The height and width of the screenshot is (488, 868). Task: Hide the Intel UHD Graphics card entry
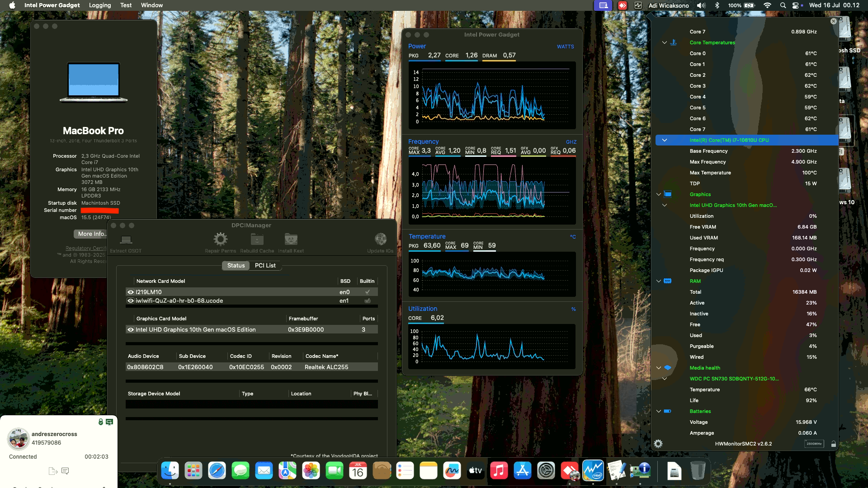click(x=130, y=329)
